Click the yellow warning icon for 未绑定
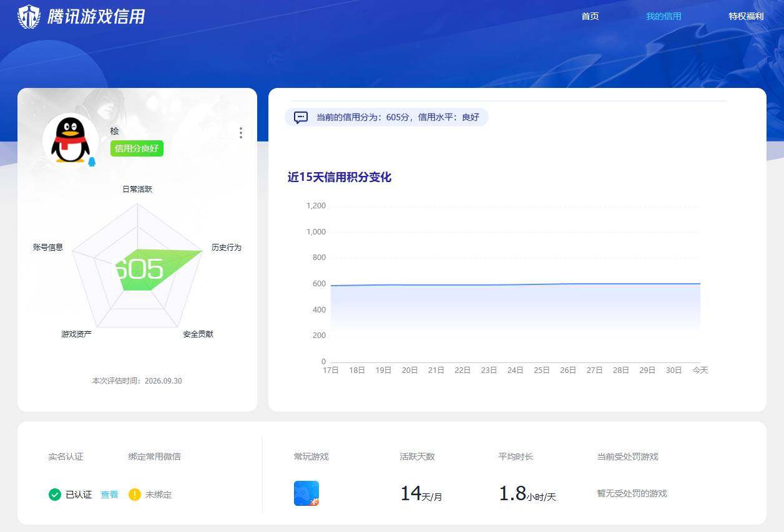 tap(135, 495)
